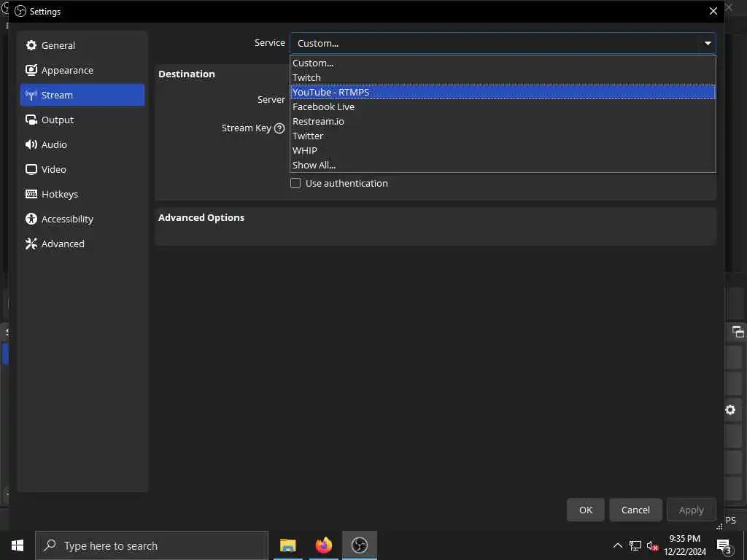
Task: Click the Service dropdown arrow
Action: 708,43
